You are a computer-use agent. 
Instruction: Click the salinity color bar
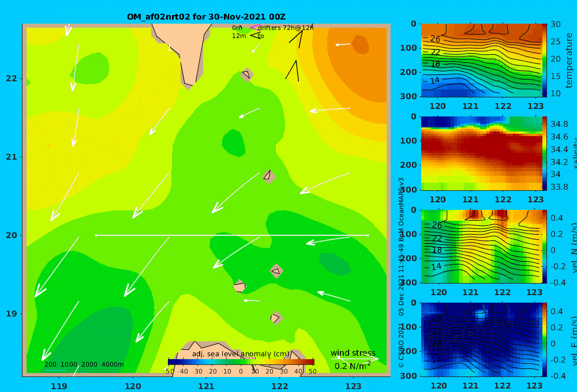(545, 153)
